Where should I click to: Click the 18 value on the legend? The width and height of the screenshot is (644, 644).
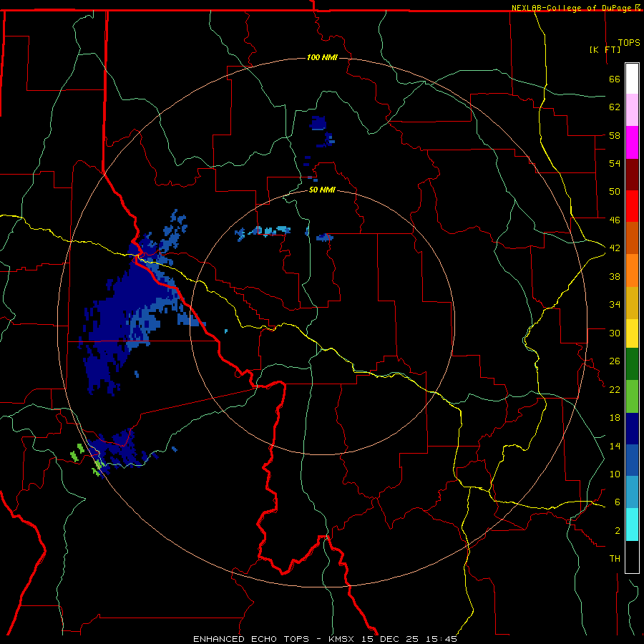point(615,418)
